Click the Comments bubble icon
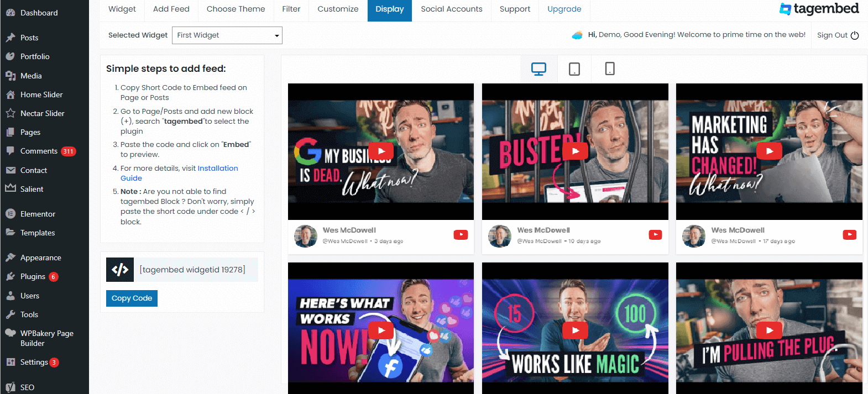This screenshot has width=868, height=394. [11, 151]
